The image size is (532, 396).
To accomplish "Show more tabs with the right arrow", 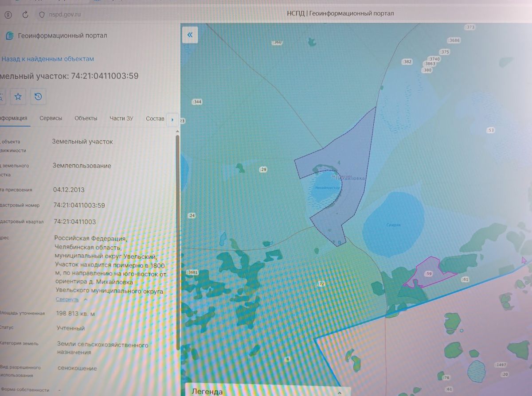I will (x=172, y=119).
